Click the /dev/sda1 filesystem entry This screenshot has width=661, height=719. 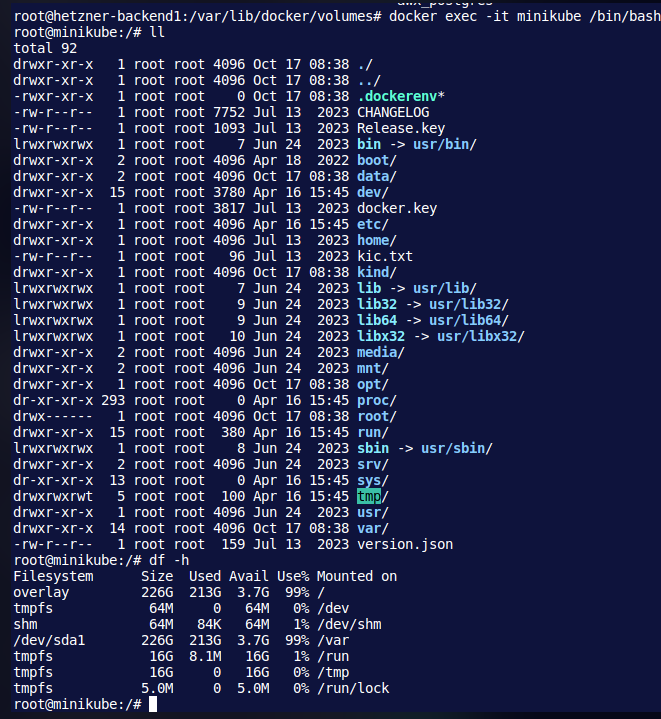click(49, 640)
